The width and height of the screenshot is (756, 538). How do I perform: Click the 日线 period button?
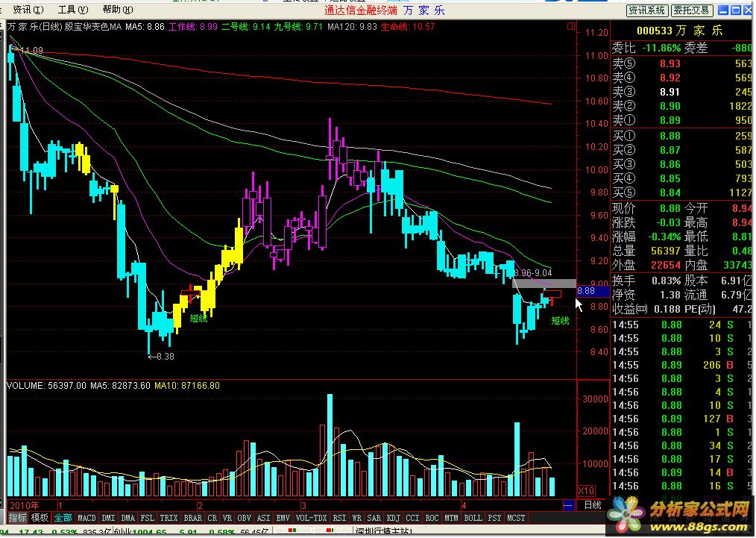593,505
